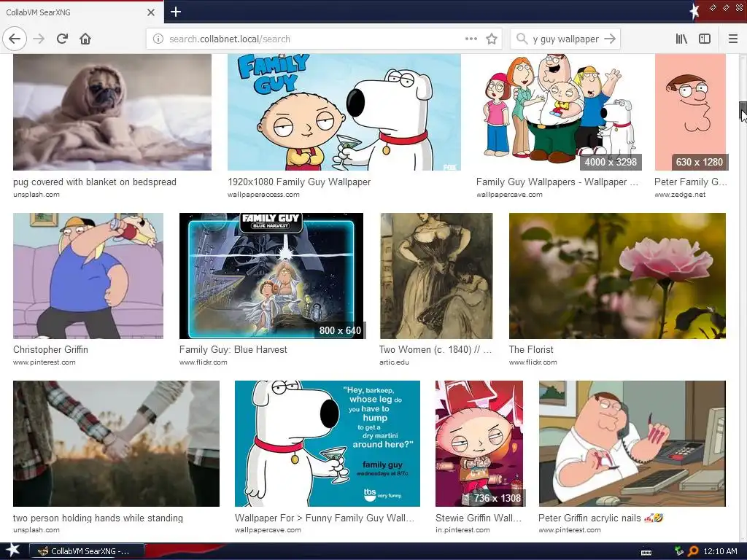Click the 'Christopher Griffin' title link
The height and width of the screenshot is (560, 747).
(x=50, y=349)
